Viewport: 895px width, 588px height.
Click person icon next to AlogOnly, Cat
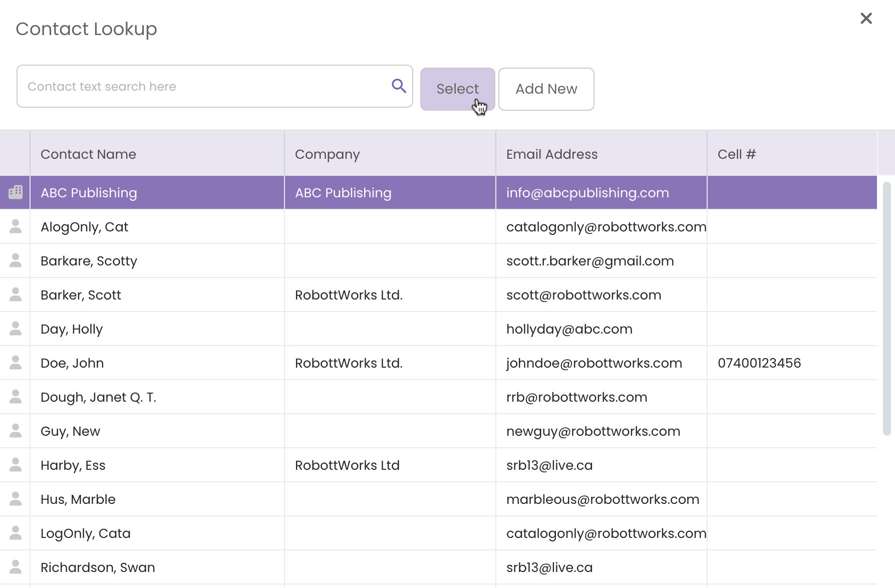pyautogui.click(x=16, y=226)
